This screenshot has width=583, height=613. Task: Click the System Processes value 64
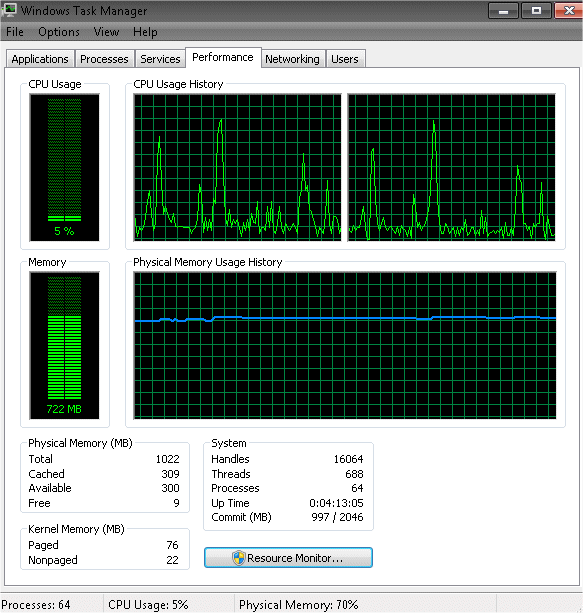click(357, 488)
